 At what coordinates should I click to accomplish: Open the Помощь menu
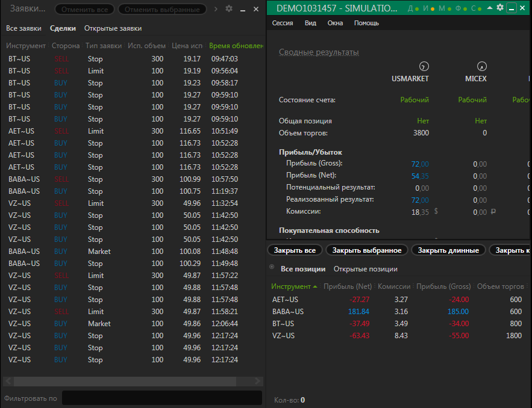tap(366, 23)
